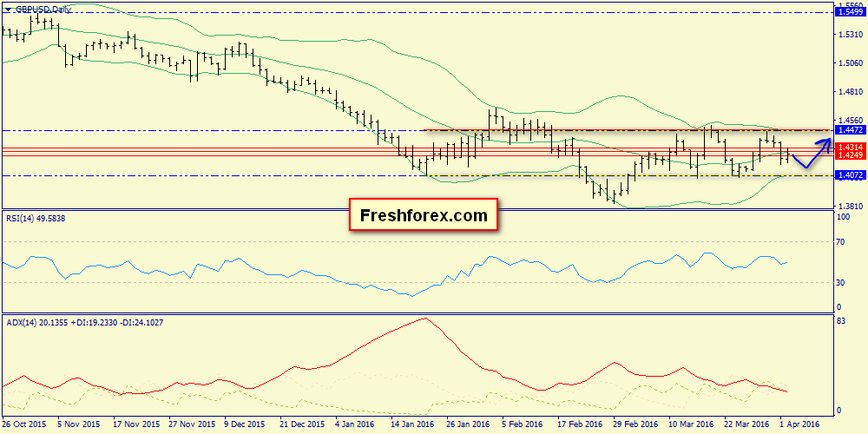Click the 4 Jan 2016 date label
This screenshot has height=434, width=868.
[355, 423]
